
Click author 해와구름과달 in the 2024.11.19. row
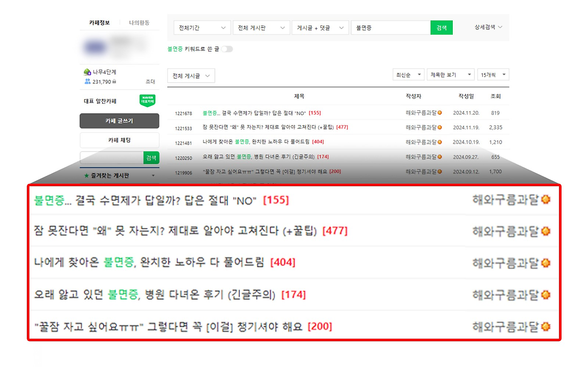coord(421,127)
